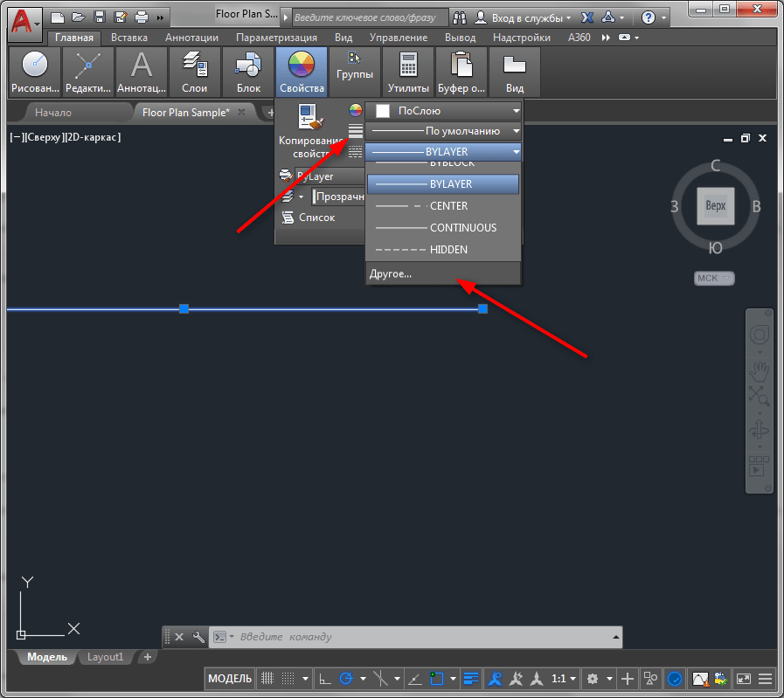Click the Копирование свойств brush icon
This screenshot has width=784, height=698.
(x=309, y=118)
